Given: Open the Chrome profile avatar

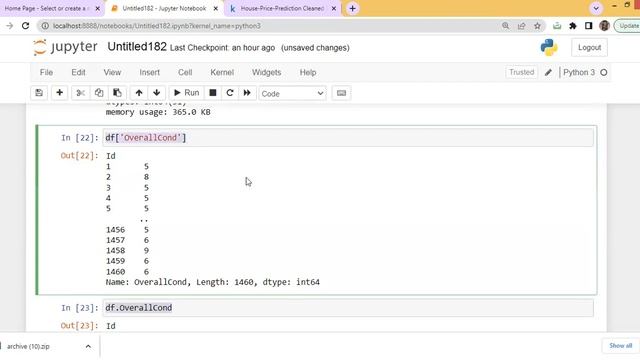Looking at the screenshot, I should [604, 26].
